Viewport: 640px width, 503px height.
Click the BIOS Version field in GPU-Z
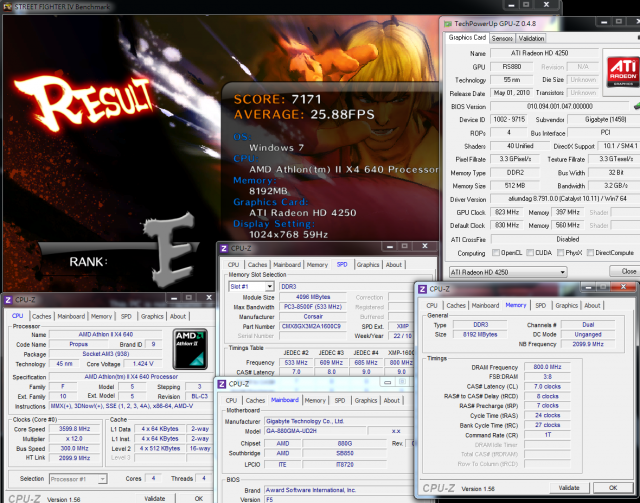(x=560, y=106)
